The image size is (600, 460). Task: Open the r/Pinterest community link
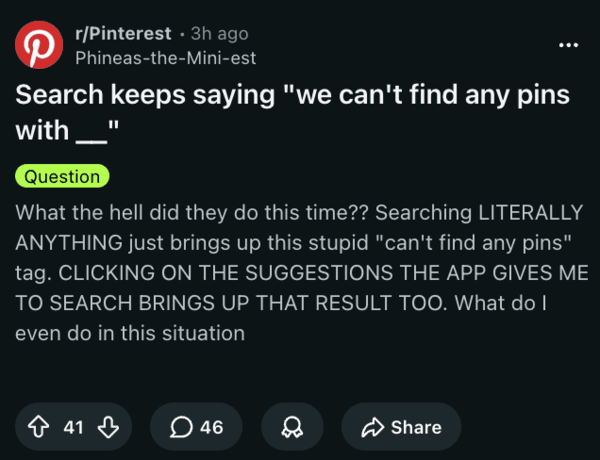[x=122, y=34]
